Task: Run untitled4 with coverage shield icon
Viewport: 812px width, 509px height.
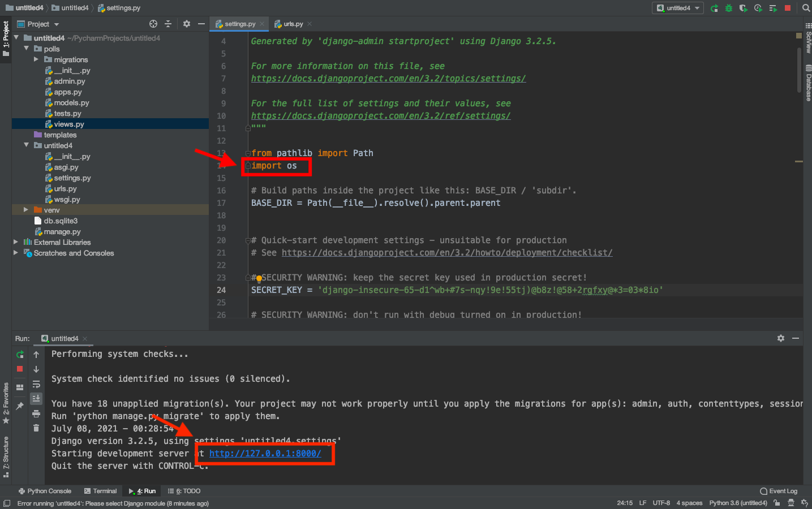Action: (743, 8)
